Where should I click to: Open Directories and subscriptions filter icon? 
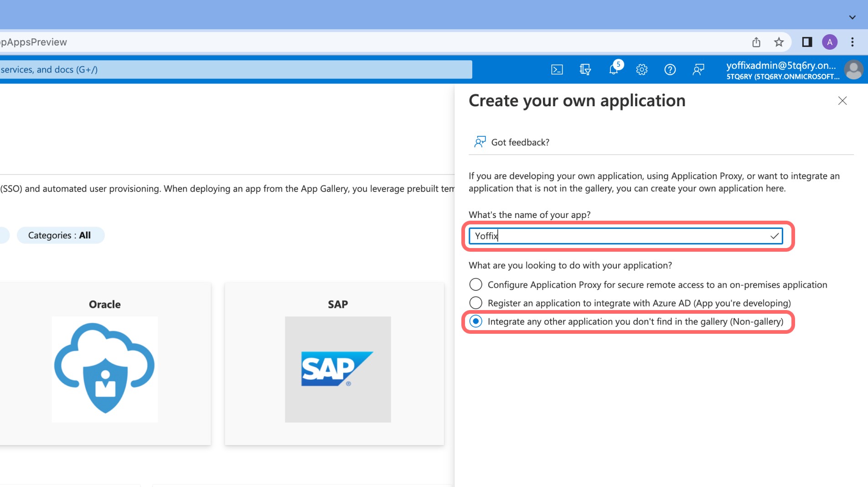(585, 69)
